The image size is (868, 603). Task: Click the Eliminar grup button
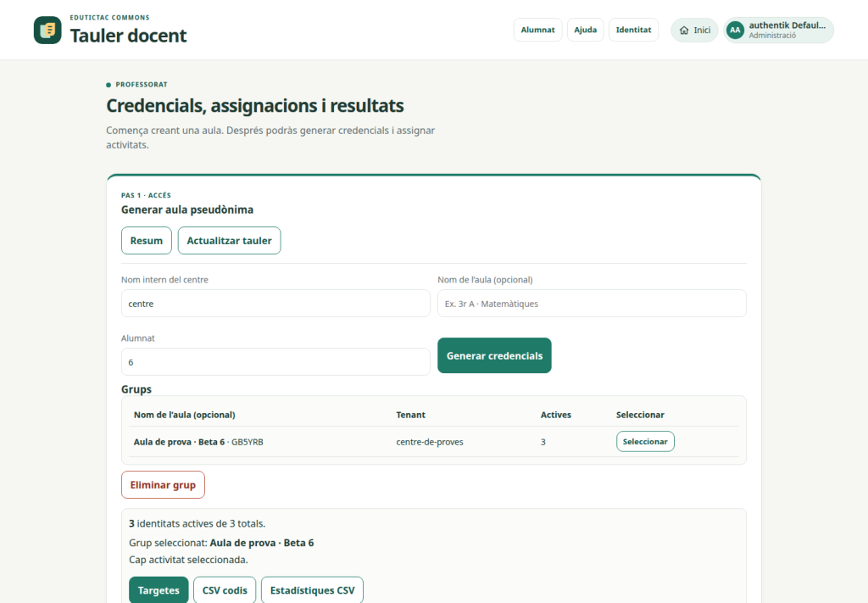coord(163,485)
